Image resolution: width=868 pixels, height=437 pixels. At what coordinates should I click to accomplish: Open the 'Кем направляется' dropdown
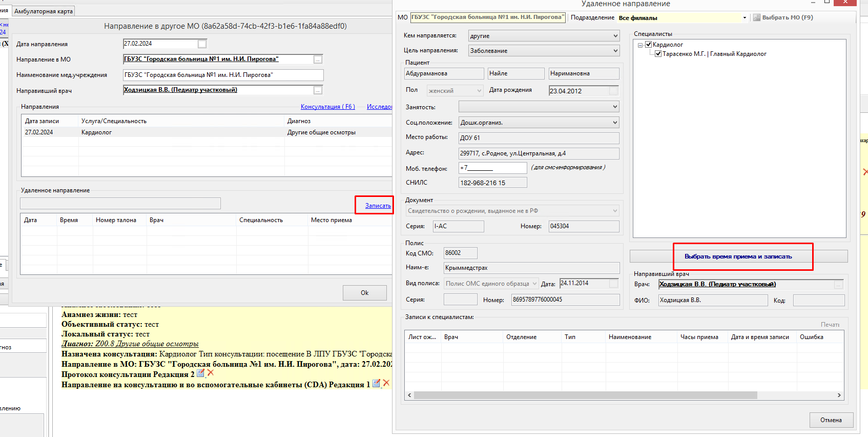click(615, 36)
